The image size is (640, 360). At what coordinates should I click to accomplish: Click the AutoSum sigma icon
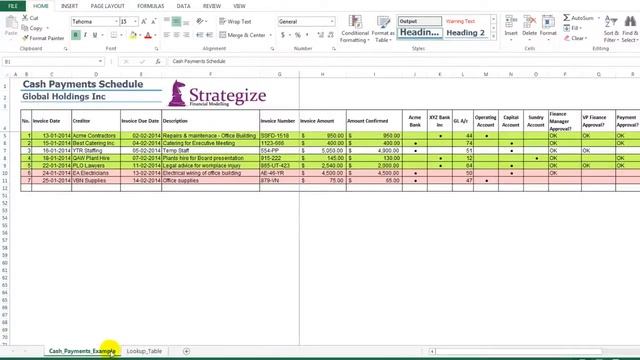[567, 18]
